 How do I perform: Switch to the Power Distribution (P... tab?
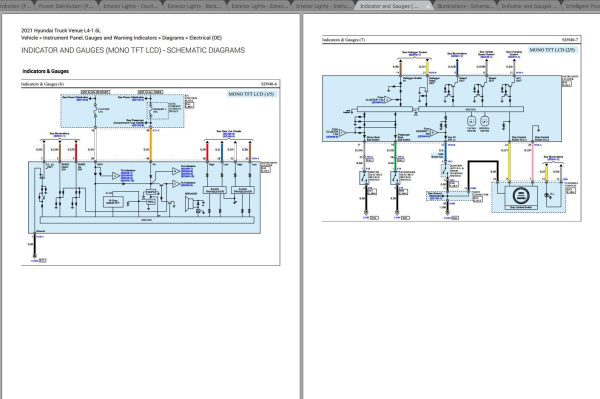66,6
